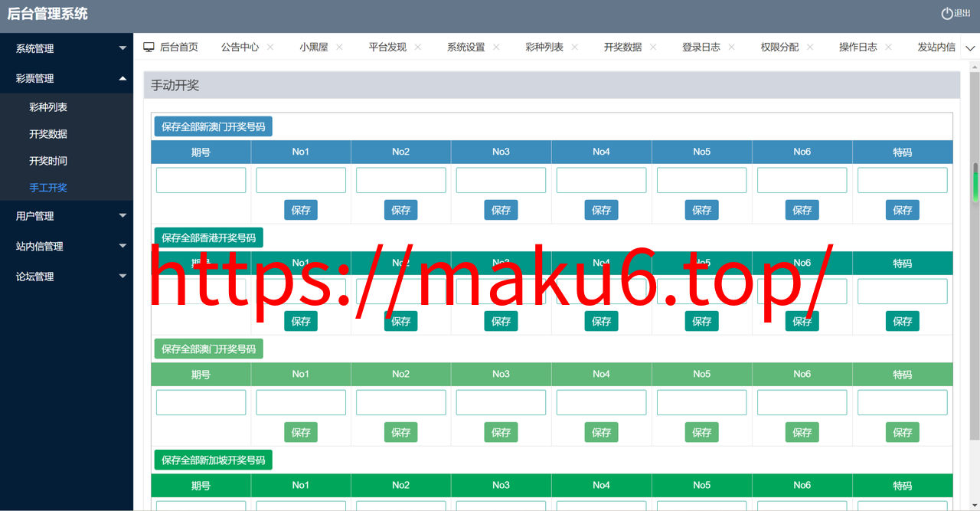Close the 彩种列表 tab
980x511 pixels.
[x=575, y=47]
